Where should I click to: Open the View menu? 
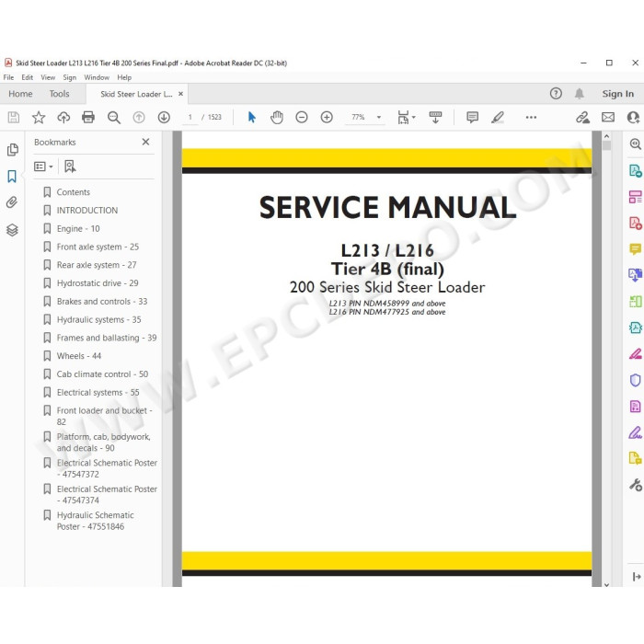[x=48, y=77]
